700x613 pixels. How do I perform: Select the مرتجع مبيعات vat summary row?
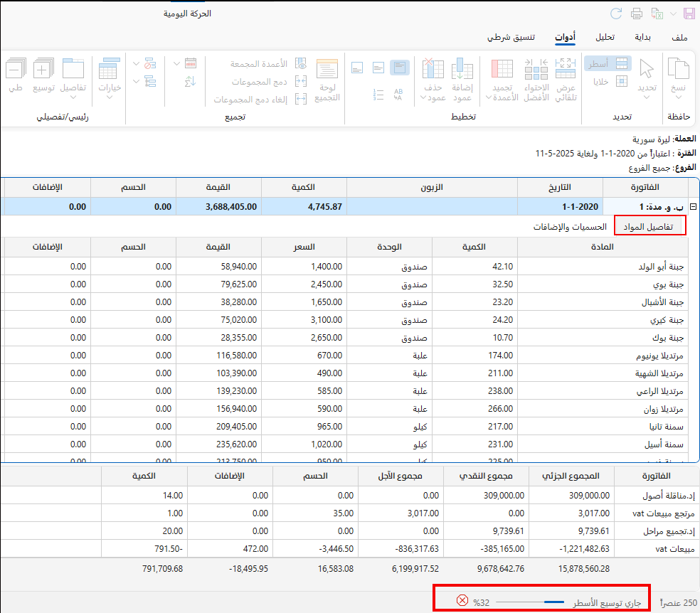pyautogui.click(x=350, y=513)
